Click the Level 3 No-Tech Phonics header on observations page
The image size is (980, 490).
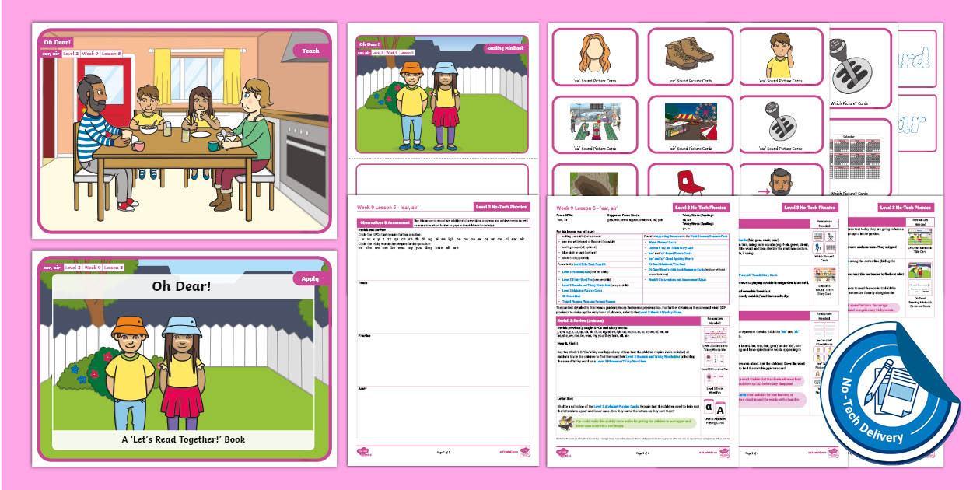click(x=505, y=207)
